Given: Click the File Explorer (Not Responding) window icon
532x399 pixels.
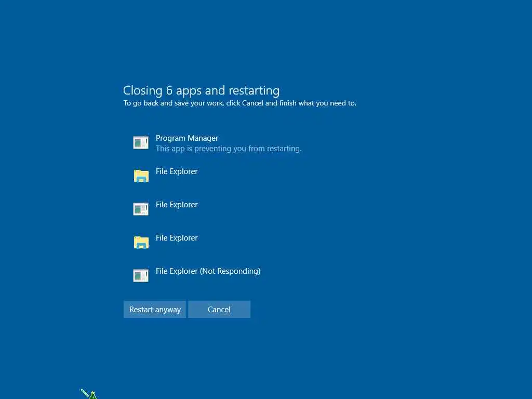Looking at the screenshot, I should point(141,275).
